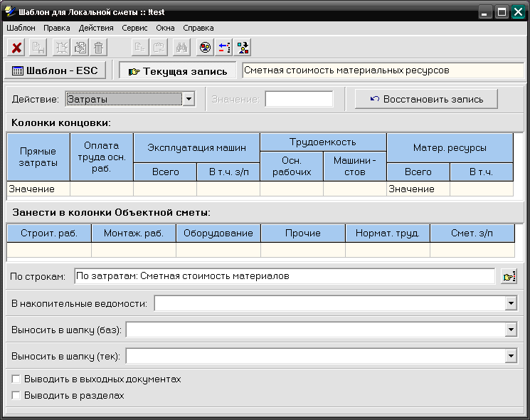Open the В накопительные ведомости dropdown
This screenshot has height=420, width=530.
pos(511,304)
